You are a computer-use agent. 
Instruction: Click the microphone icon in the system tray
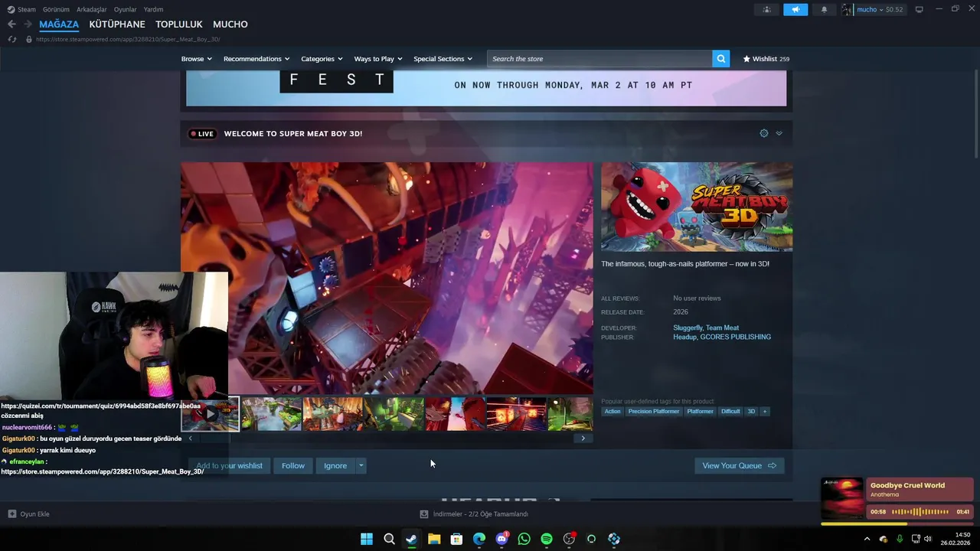pyautogui.click(x=900, y=539)
